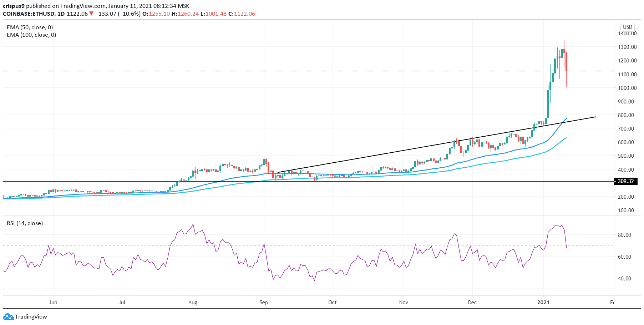Click the 2021 date axis label
This screenshot has height=325, width=644.
pos(543,303)
